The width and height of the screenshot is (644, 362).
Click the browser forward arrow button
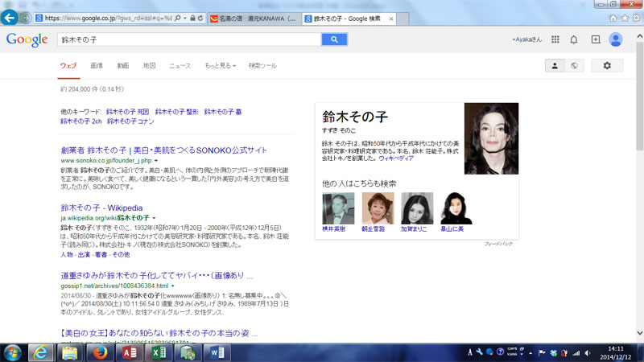click(x=26, y=18)
